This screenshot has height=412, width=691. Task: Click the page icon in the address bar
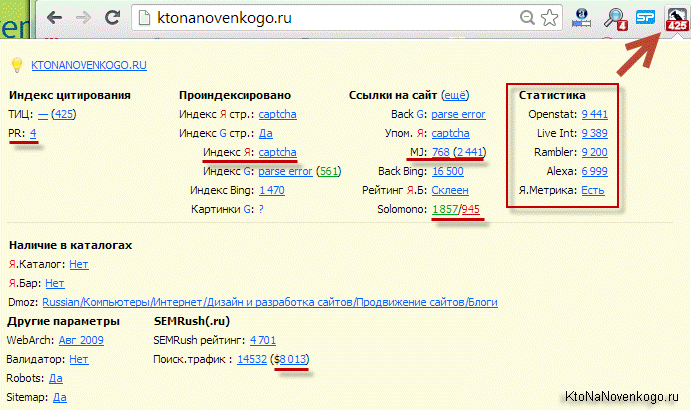[144, 18]
